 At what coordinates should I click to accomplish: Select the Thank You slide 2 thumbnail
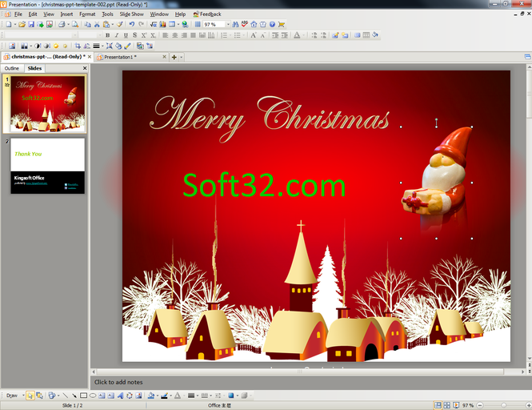pos(47,166)
